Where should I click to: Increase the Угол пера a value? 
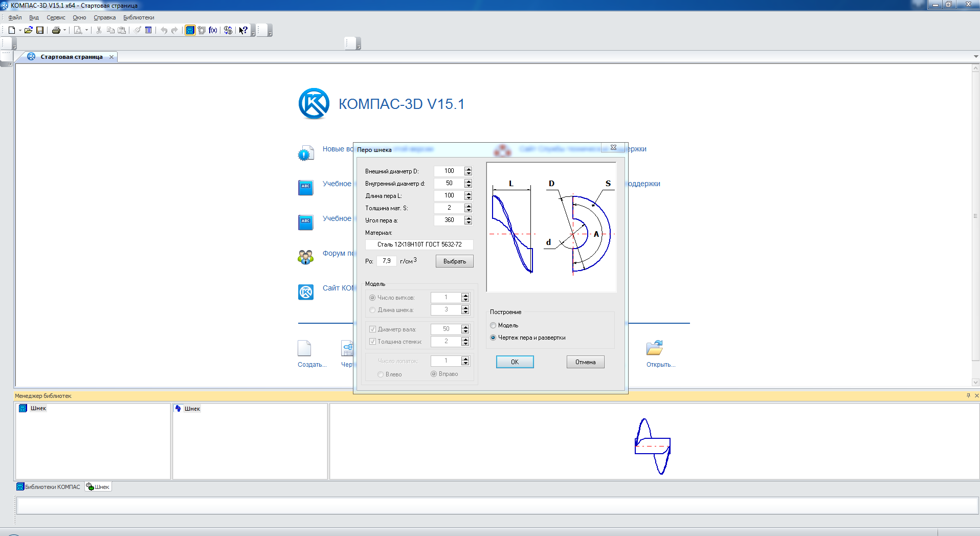(x=469, y=218)
